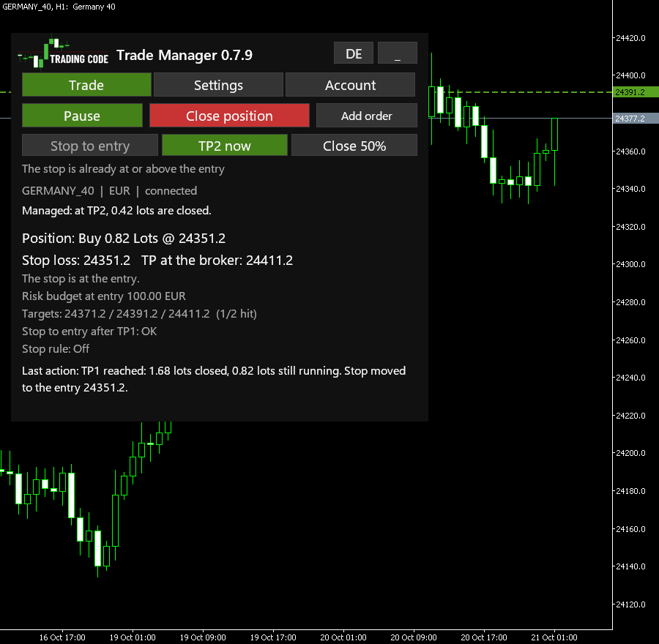The width and height of the screenshot is (659, 644).
Task: Click the 'GERMANY_40 | EUR | connected' status line
Action: point(109,191)
